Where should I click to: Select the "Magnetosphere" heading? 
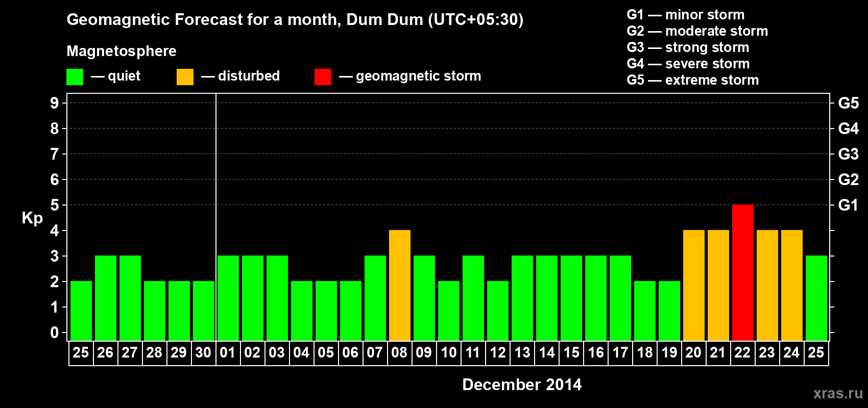(122, 51)
